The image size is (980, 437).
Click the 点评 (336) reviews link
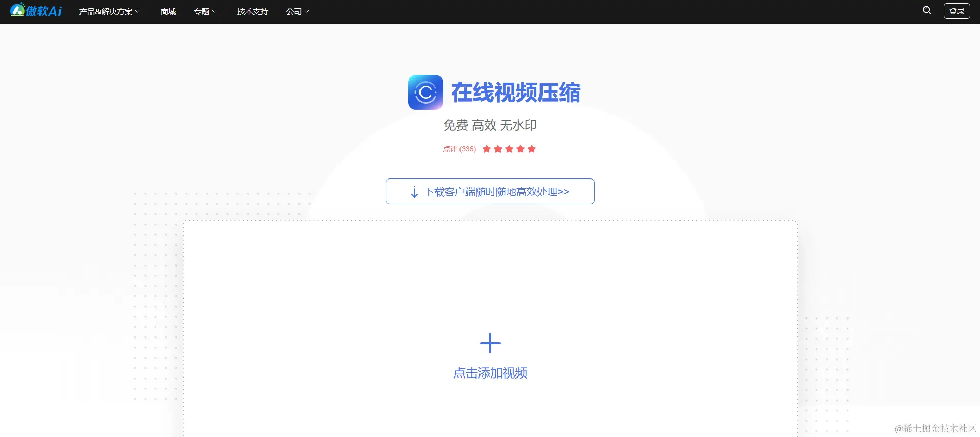(459, 149)
